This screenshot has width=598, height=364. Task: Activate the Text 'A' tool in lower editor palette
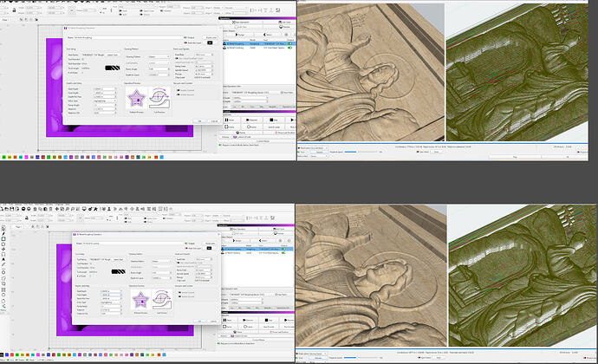click(3, 259)
